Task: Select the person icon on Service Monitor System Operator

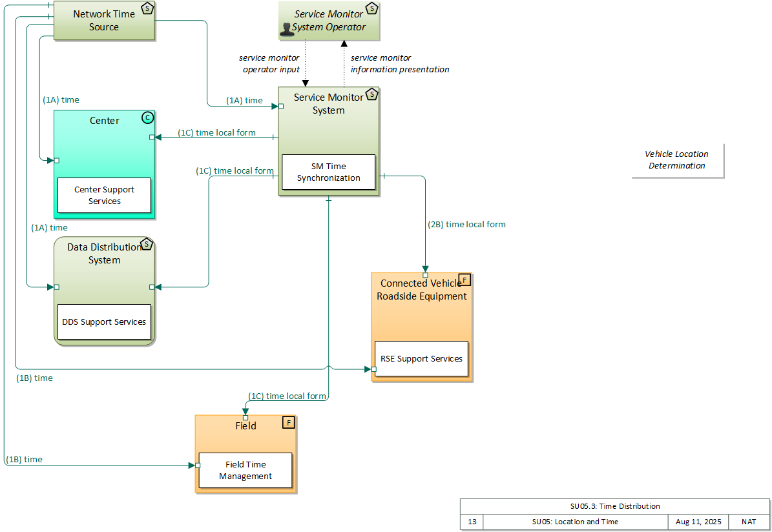Action: [287, 28]
